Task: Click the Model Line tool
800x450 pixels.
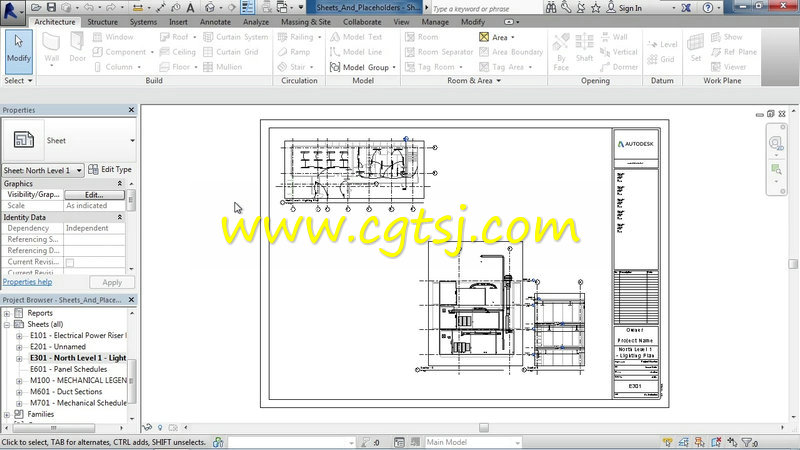Action: tap(356, 52)
